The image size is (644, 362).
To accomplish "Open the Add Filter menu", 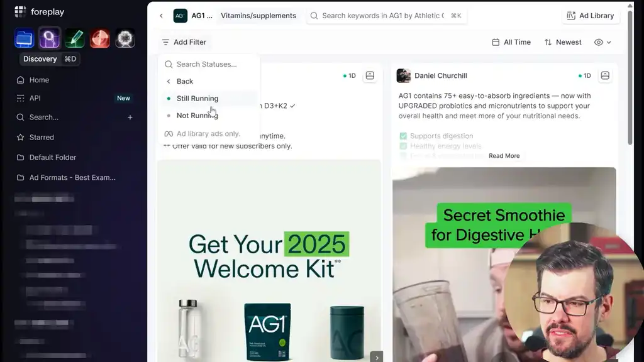I will tap(184, 42).
